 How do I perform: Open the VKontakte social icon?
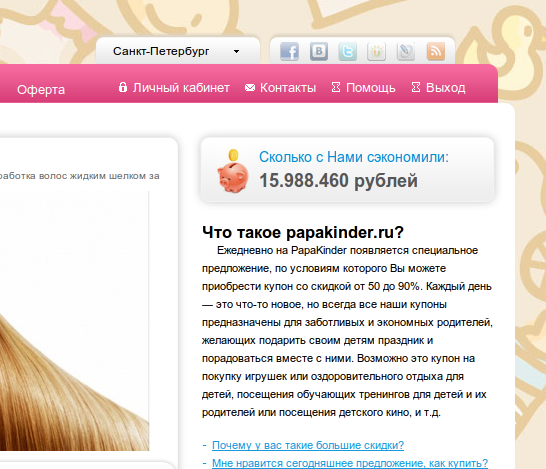pos(319,52)
